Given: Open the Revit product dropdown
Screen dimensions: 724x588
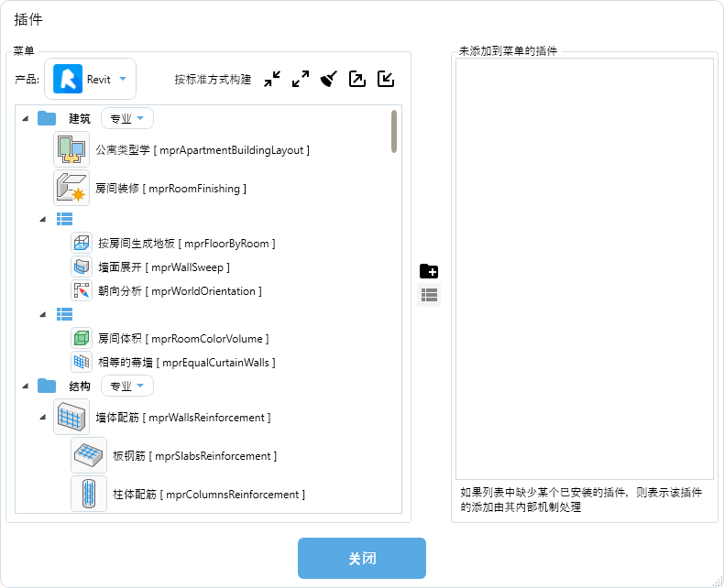Looking at the screenshot, I should (x=91, y=80).
